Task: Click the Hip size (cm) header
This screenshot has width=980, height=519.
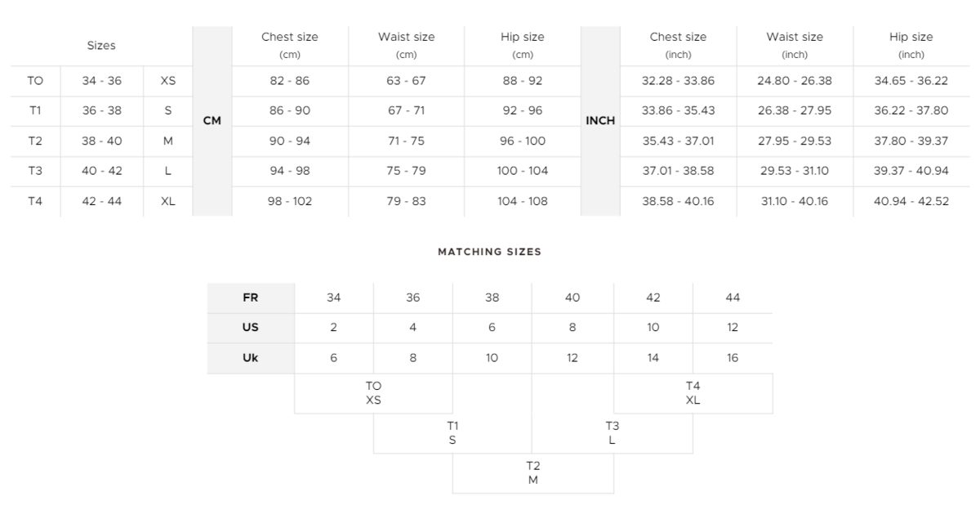Action: tap(523, 45)
